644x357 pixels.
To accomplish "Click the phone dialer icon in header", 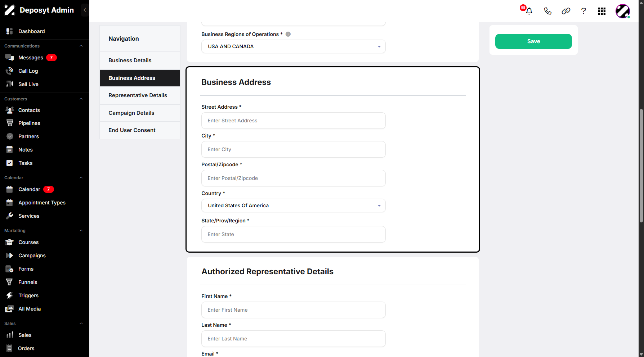I will (x=547, y=11).
